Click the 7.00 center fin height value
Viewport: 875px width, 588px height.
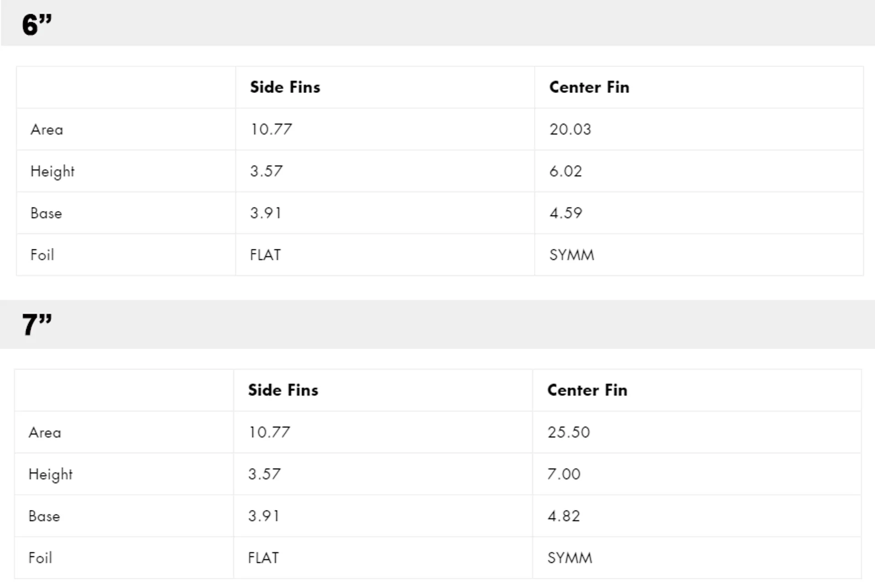pyautogui.click(x=564, y=474)
